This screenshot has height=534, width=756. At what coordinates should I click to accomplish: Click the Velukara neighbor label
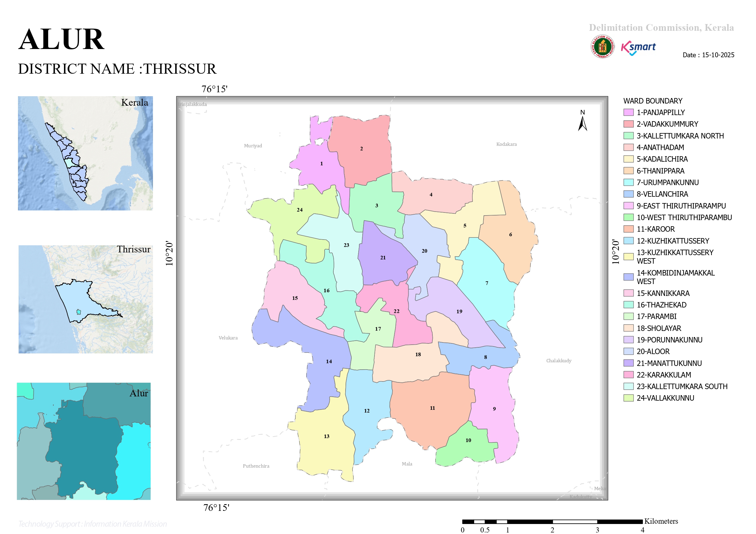(x=228, y=338)
